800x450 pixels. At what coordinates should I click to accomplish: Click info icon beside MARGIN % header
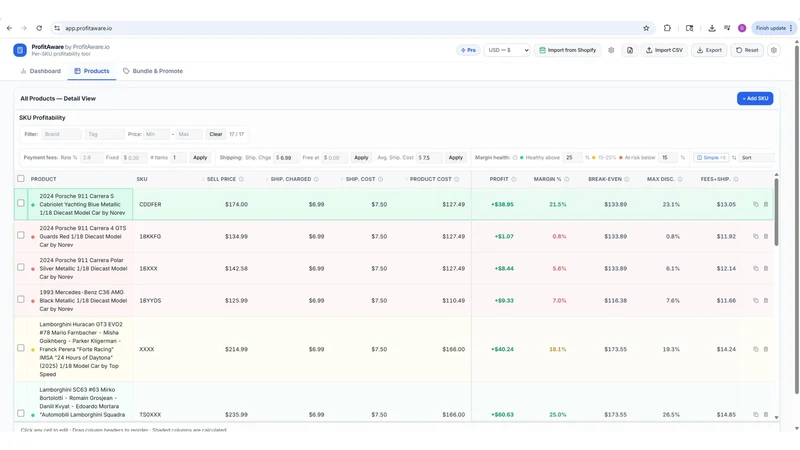point(567,179)
